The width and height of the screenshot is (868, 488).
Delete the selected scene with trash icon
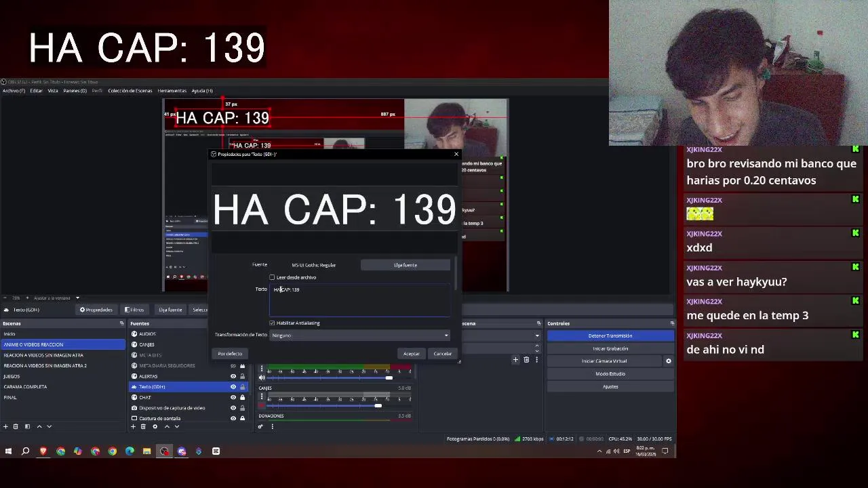tap(16, 426)
